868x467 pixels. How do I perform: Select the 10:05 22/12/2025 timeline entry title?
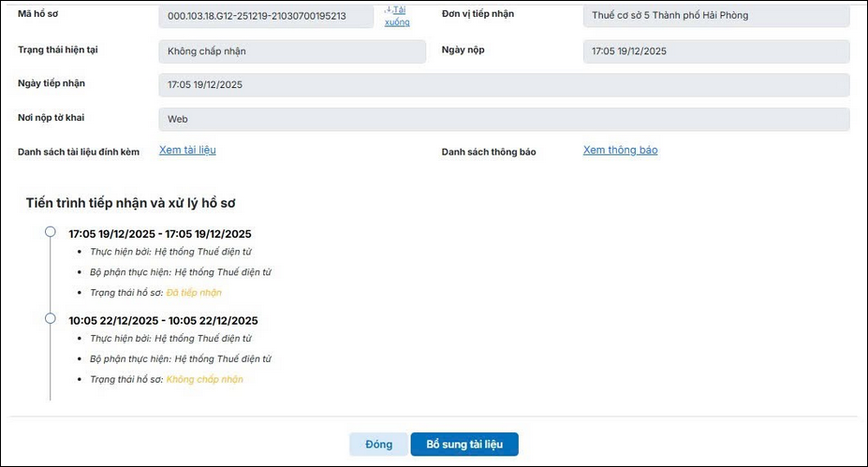[x=163, y=320]
